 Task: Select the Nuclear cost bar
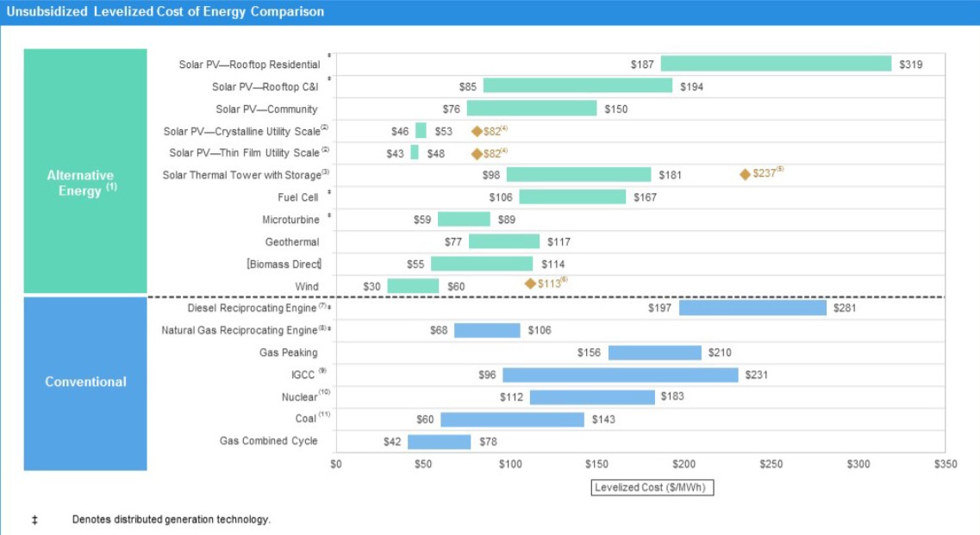[x=592, y=397]
